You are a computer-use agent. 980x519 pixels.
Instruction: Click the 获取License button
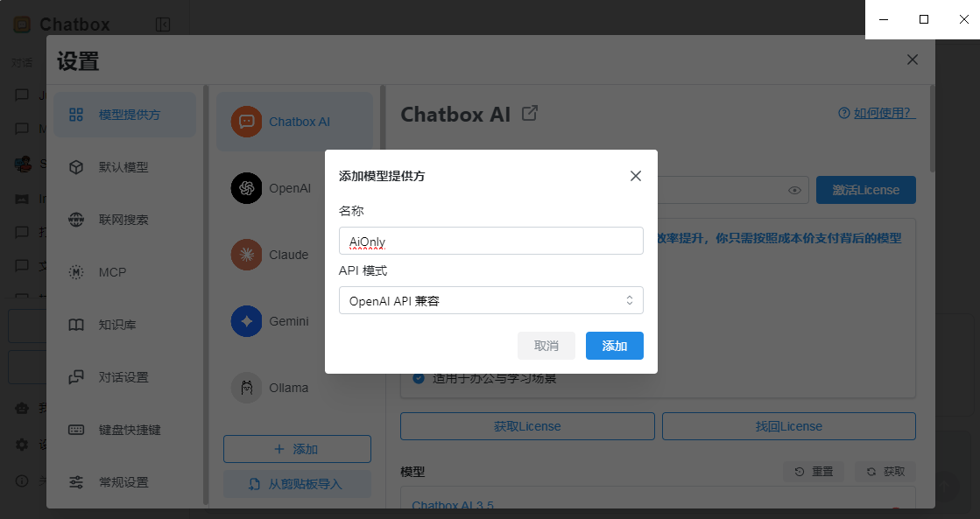(x=527, y=426)
